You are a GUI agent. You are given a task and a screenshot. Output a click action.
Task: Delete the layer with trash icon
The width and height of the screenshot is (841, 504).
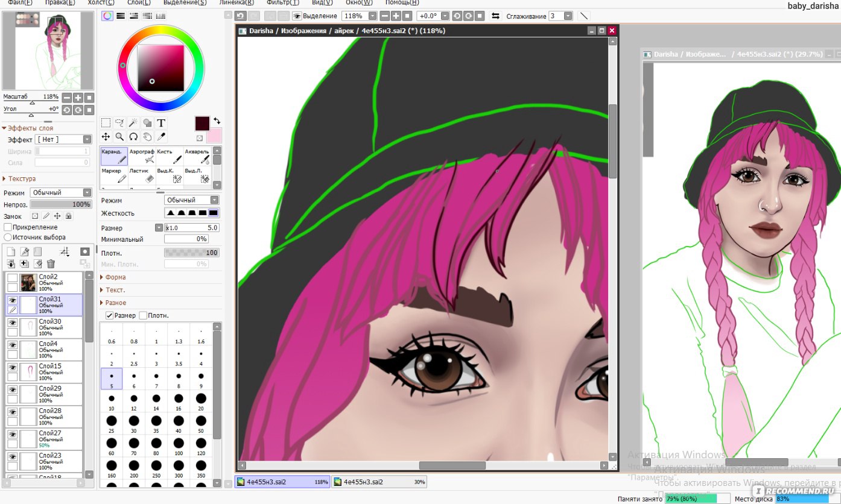[x=51, y=263]
